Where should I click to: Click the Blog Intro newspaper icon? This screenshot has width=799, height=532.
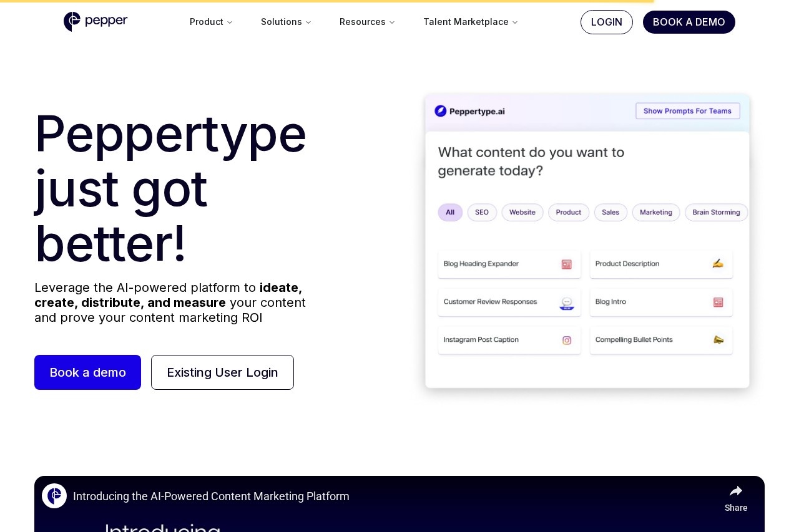(718, 302)
